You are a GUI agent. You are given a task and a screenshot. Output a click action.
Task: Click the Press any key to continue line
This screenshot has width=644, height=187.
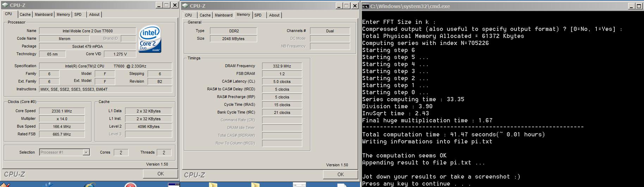coord(416,183)
